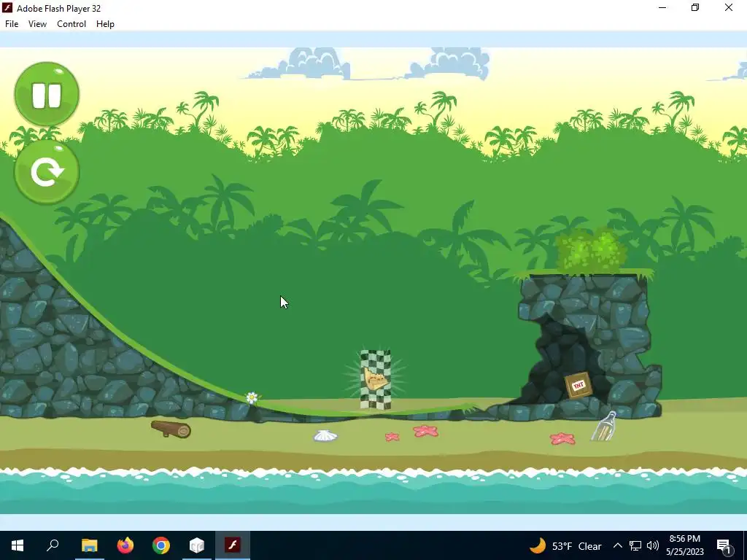
Task: Click the TNT crate in the cave
Action: click(x=578, y=385)
